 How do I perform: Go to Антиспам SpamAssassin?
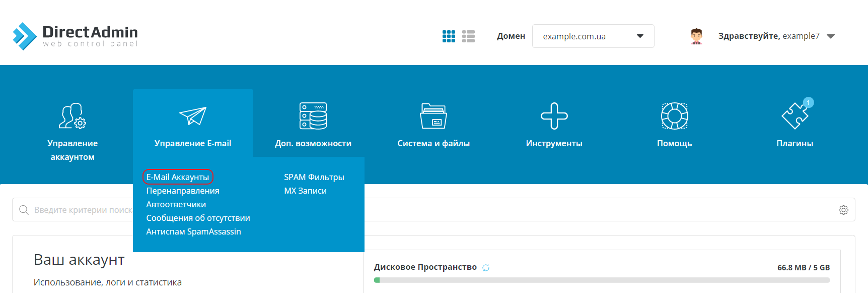[x=193, y=231]
